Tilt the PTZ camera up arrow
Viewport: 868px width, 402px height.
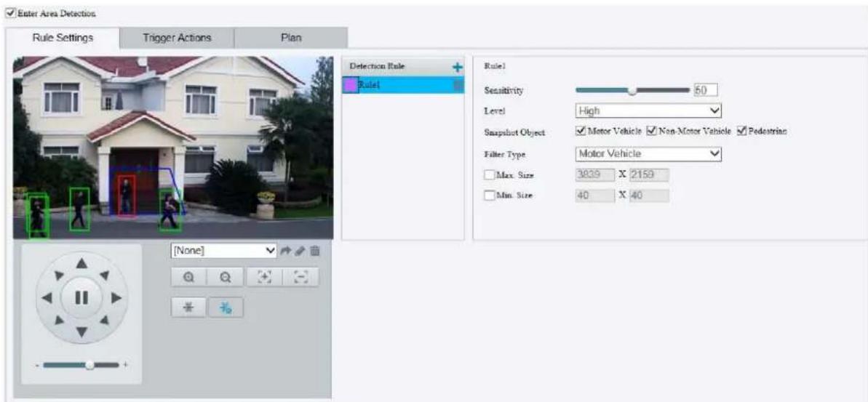(x=82, y=264)
